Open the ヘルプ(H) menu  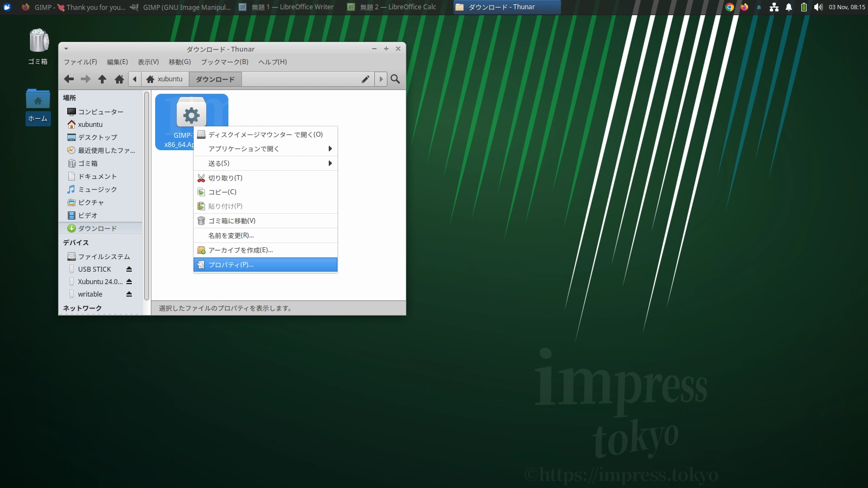(x=272, y=62)
